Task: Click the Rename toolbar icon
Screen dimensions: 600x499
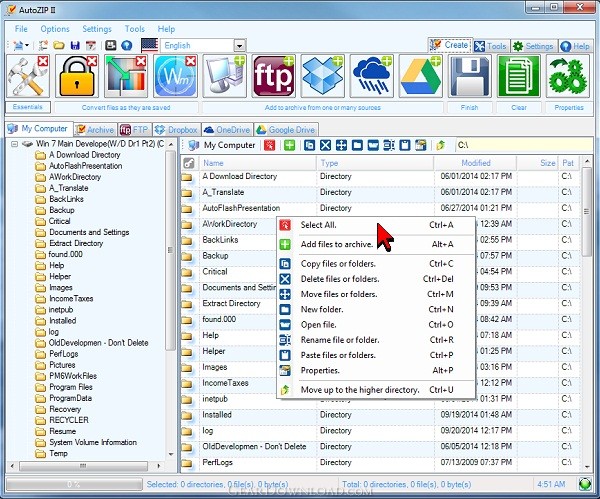Action: (389, 145)
